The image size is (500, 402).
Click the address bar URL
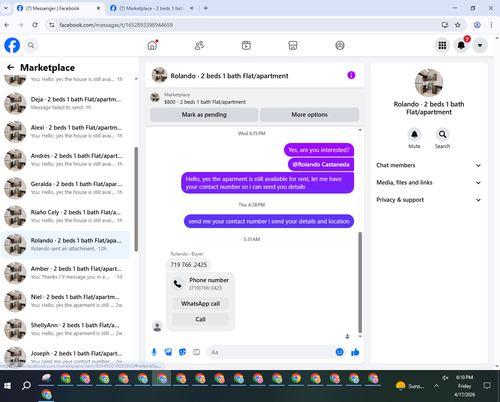click(x=116, y=25)
